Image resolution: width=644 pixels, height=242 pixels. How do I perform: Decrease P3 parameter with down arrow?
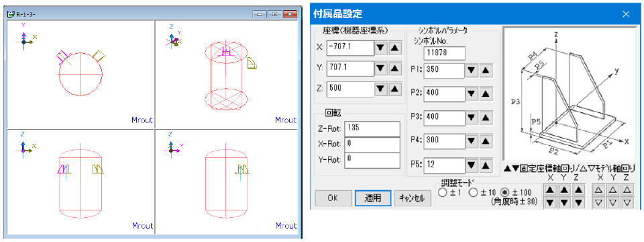(x=472, y=118)
